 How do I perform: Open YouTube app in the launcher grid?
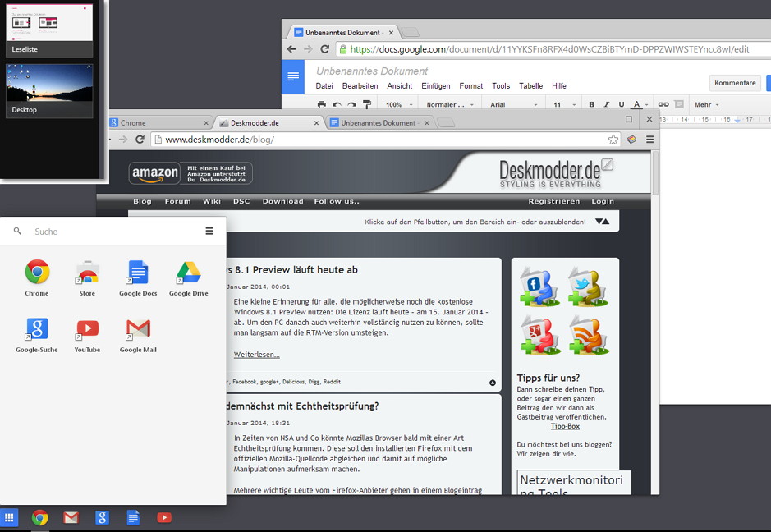click(87, 335)
